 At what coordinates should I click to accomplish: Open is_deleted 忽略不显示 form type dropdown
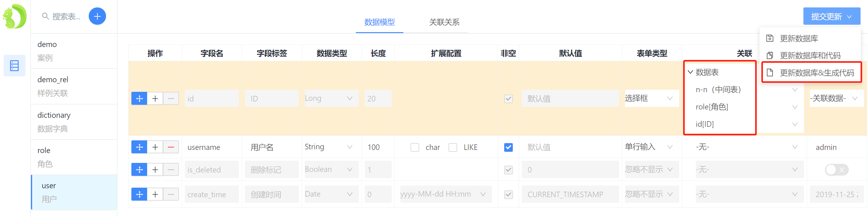[652, 169]
